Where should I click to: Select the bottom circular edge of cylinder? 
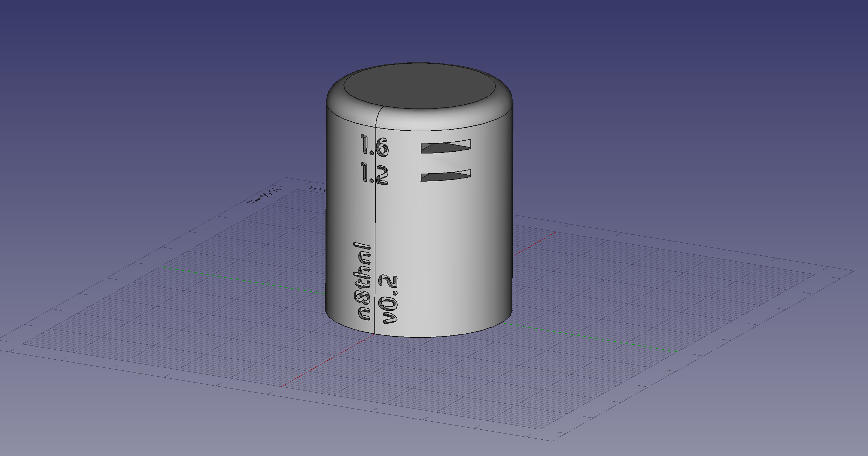click(x=419, y=337)
